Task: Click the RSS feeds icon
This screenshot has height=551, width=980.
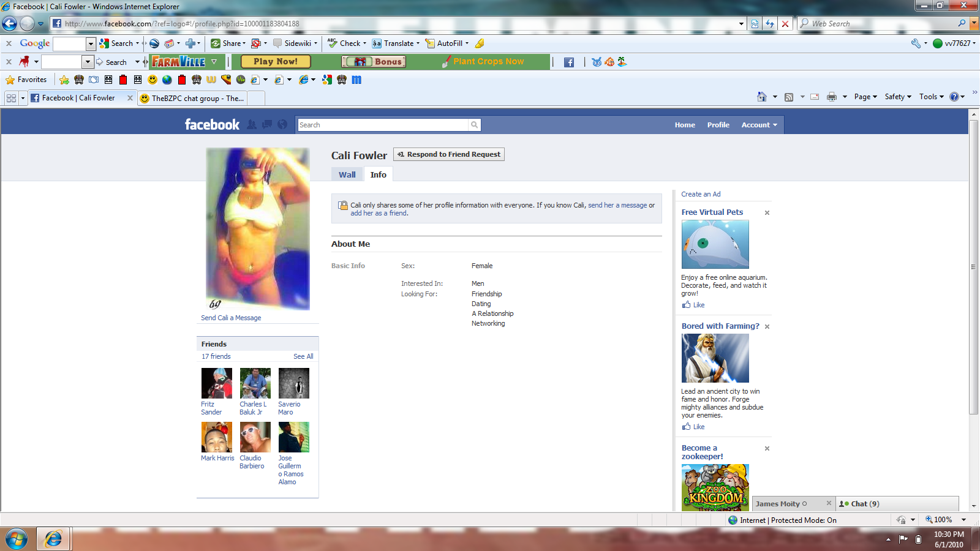Action: click(789, 97)
